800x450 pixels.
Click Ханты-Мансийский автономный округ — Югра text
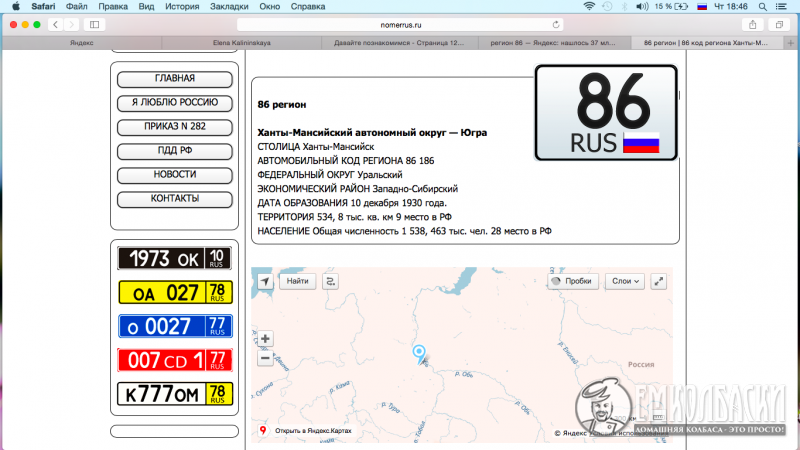372,133
